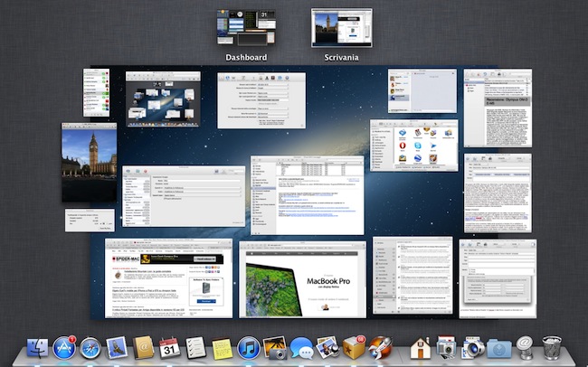Open Contacts address book in dock
The width and height of the screenshot is (588, 367).
[x=143, y=348]
